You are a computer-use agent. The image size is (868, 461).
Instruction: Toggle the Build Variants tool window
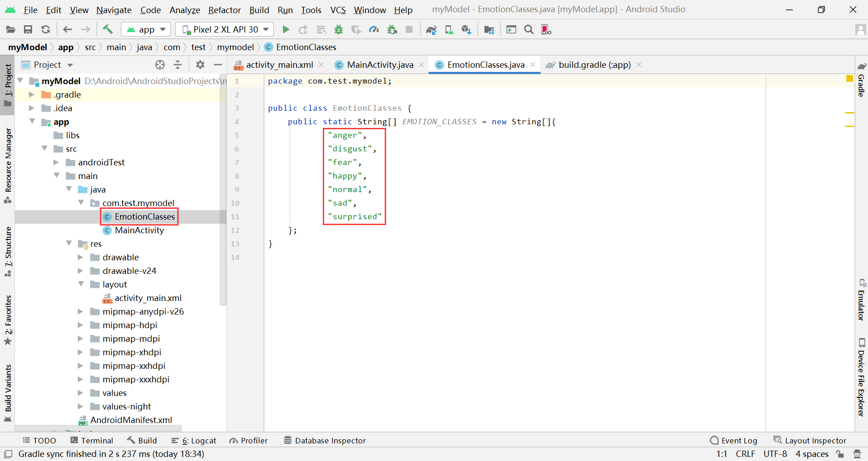click(x=8, y=392)
